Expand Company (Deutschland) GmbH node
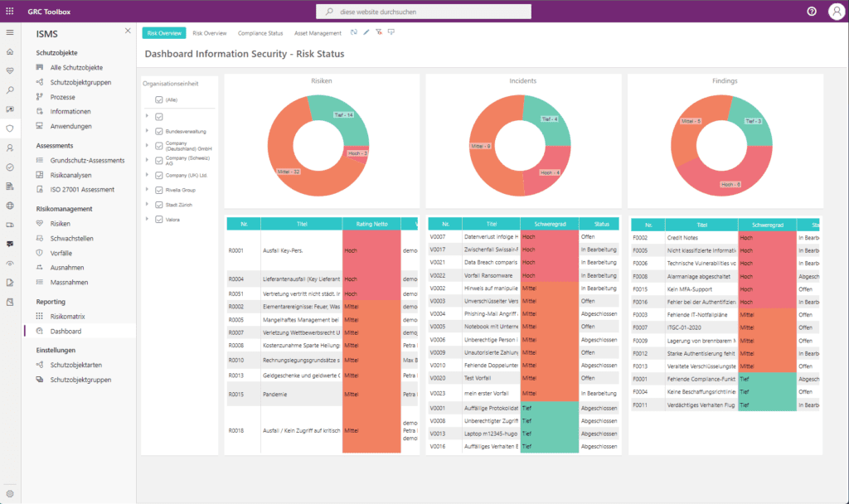 (147, 145)
